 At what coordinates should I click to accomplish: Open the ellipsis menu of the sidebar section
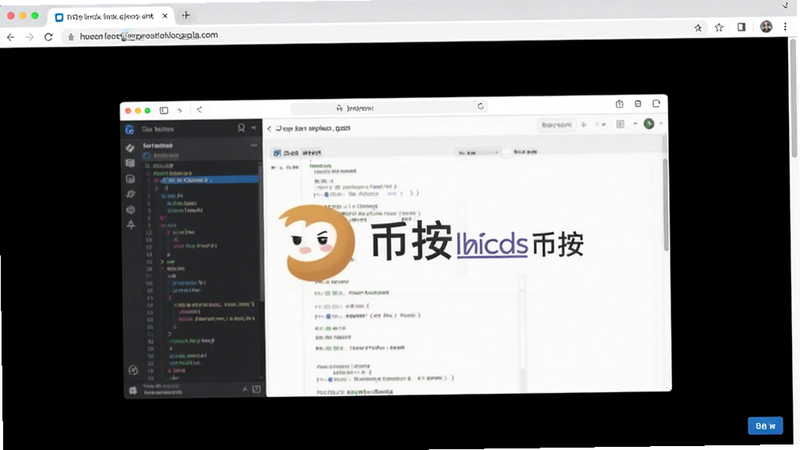(254, 145)
